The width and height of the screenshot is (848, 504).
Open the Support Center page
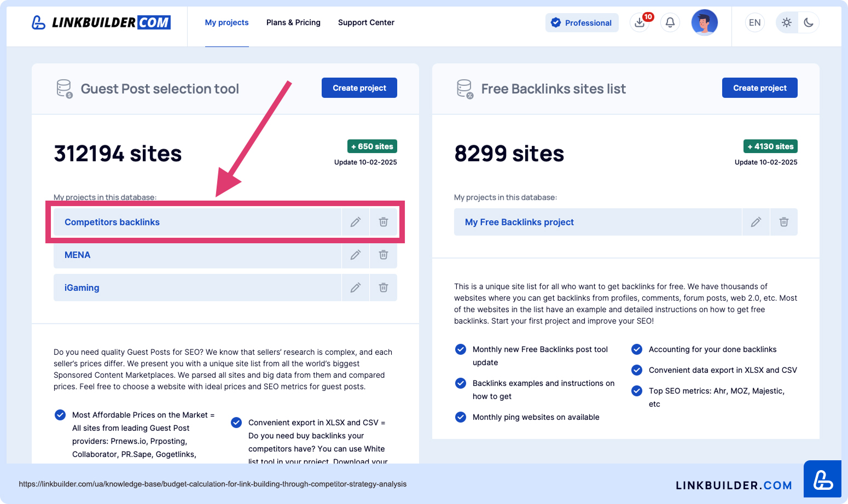tap(366, 23)
